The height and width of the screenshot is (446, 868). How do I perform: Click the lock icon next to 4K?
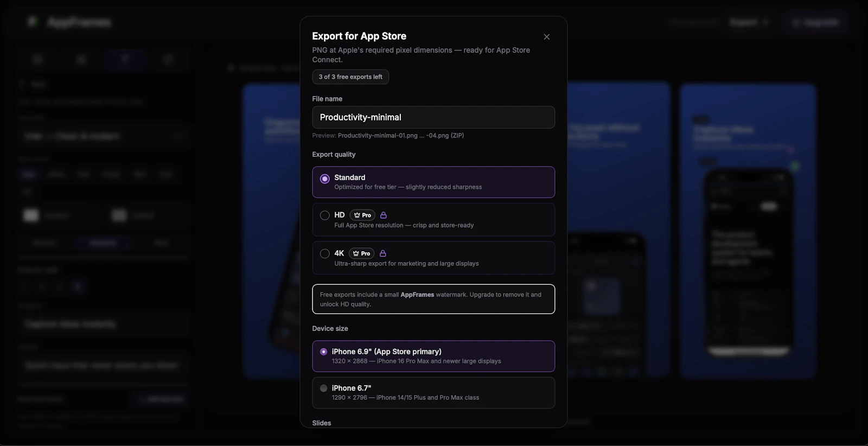[x=383, y=253]
